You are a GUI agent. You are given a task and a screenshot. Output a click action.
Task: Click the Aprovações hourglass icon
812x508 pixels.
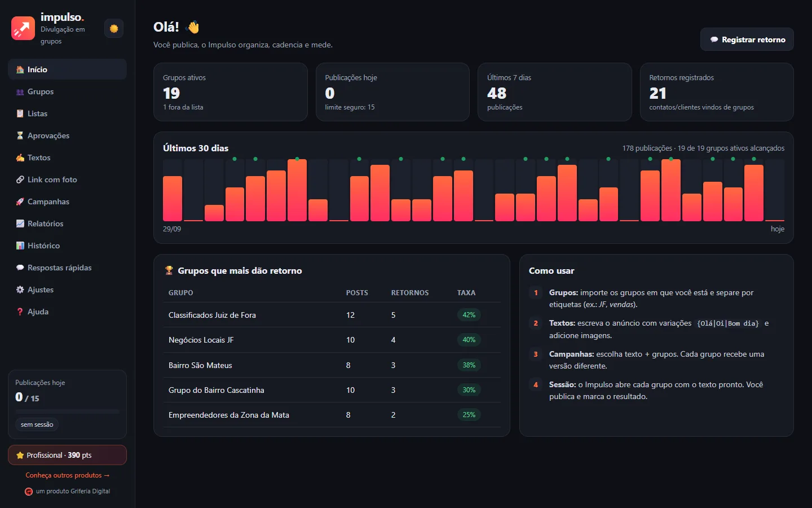tap(20, 135)
